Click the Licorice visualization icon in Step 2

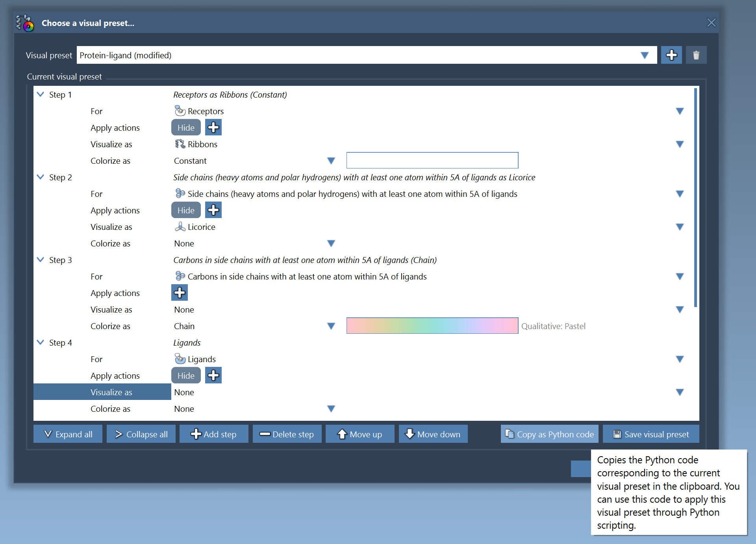coord(180,227)
